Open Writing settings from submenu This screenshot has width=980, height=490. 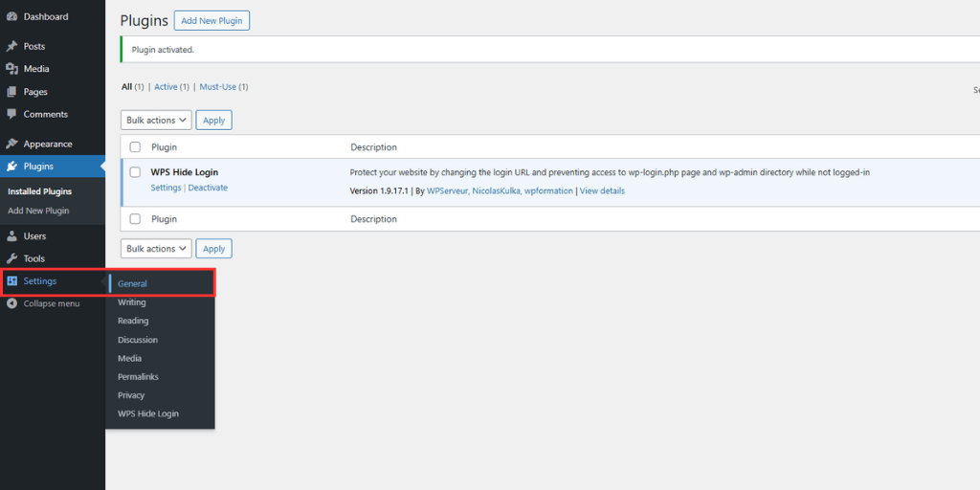(x=132, y=302)
